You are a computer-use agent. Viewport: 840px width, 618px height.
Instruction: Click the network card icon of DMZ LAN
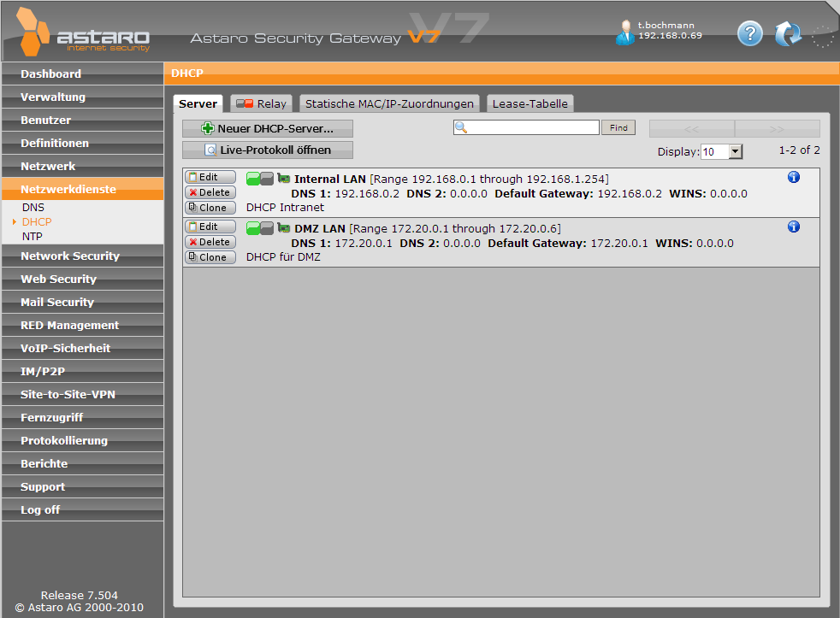283,228
